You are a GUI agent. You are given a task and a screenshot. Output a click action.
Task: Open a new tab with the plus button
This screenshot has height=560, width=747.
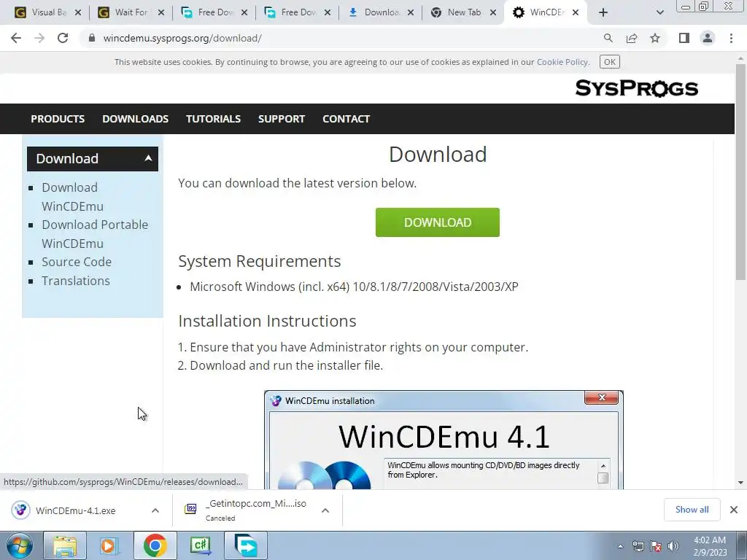[603, 12]
